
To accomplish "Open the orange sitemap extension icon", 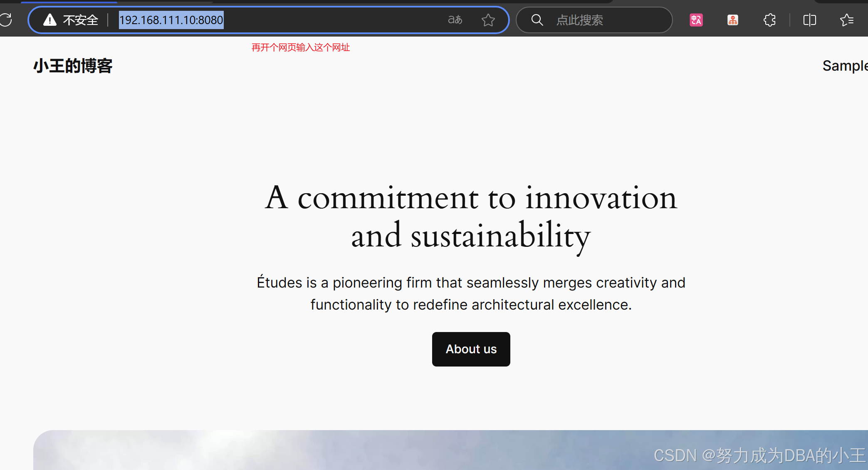I will click(732, 20).
